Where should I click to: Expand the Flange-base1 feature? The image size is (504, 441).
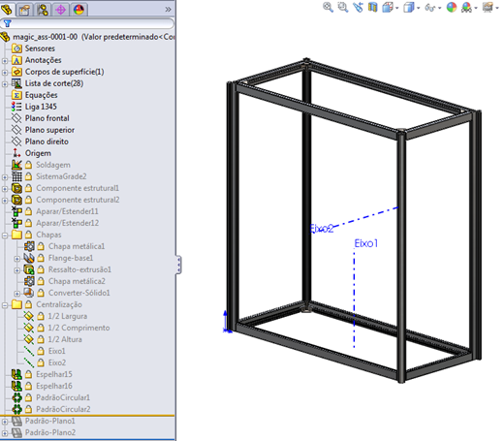(16, 259)
